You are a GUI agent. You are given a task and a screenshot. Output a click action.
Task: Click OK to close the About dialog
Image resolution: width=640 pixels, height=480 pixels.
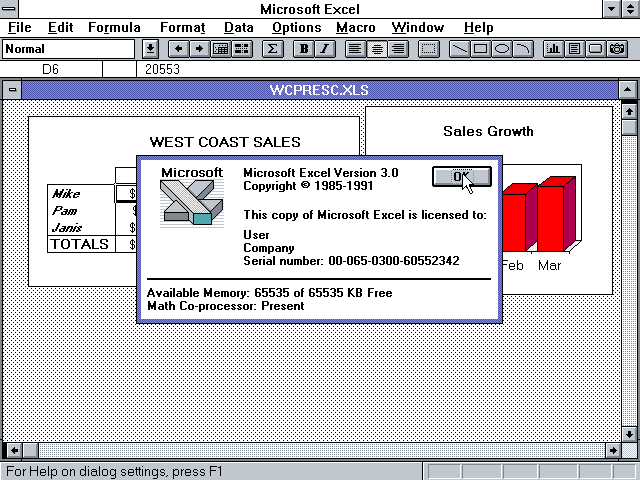click(x=462, y=176)
